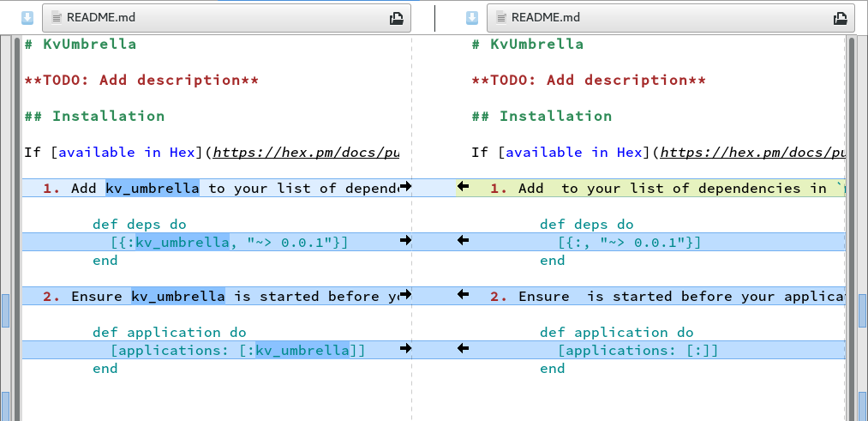Click 'def application do' in right pane

tap(617, 333)
